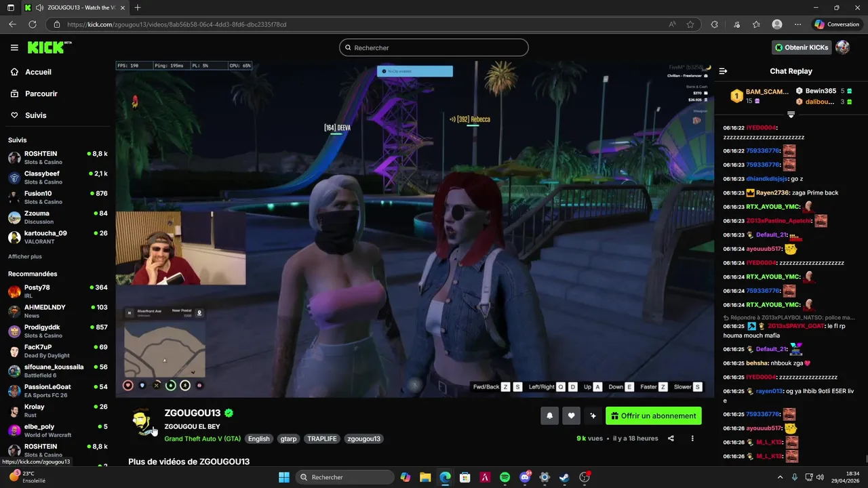Open Discord from the taskbar
Viewport: 868px width, 488px height.
coord(525,477)
